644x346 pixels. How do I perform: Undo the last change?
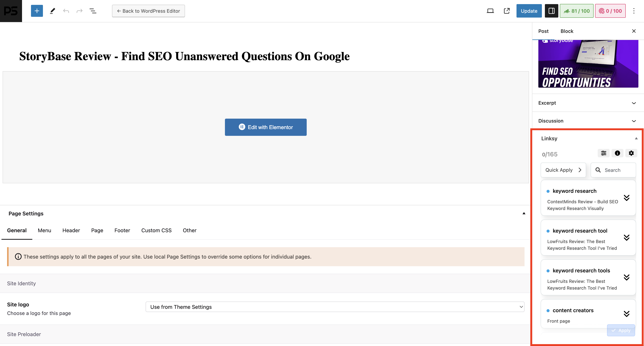point(66,11)
